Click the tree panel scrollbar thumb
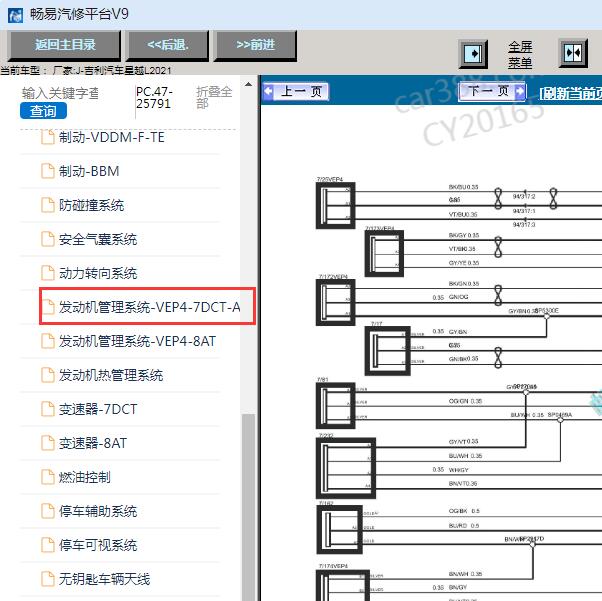The height and width of the screenshot is (601, 602). 248,507
